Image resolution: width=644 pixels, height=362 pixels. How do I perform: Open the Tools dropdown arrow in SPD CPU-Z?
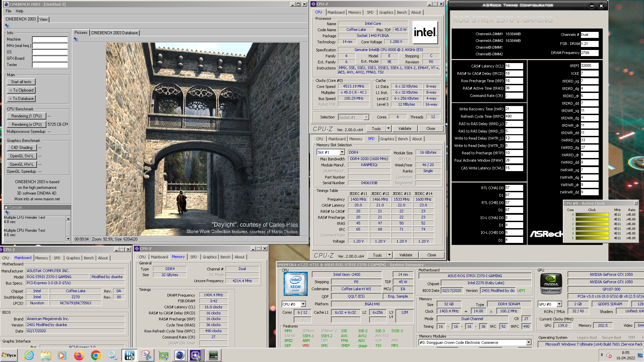pyautogui.click(x=389, y=255)
